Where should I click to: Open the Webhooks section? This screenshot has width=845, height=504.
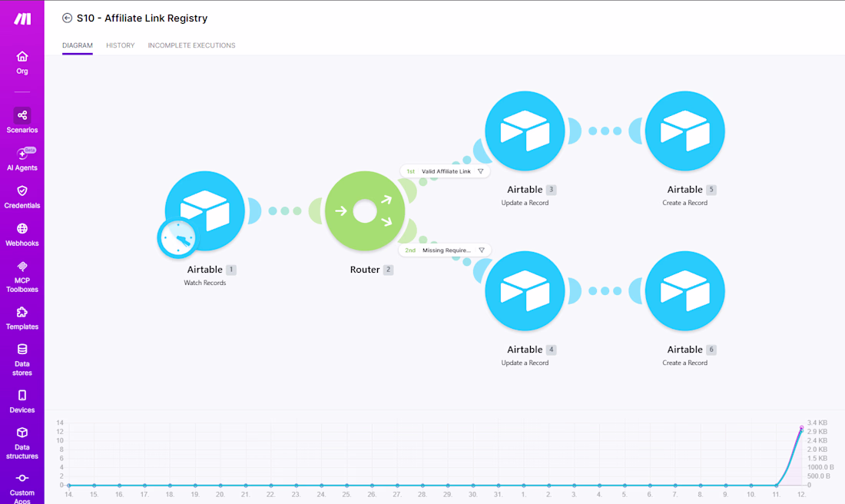[x=22, y=234]
